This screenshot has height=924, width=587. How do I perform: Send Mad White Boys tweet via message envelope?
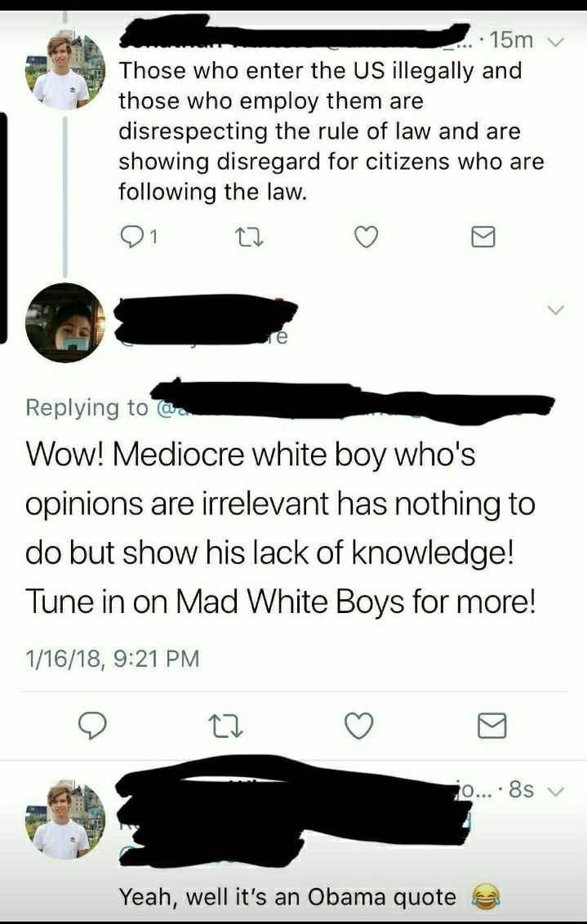coord(491,726)
